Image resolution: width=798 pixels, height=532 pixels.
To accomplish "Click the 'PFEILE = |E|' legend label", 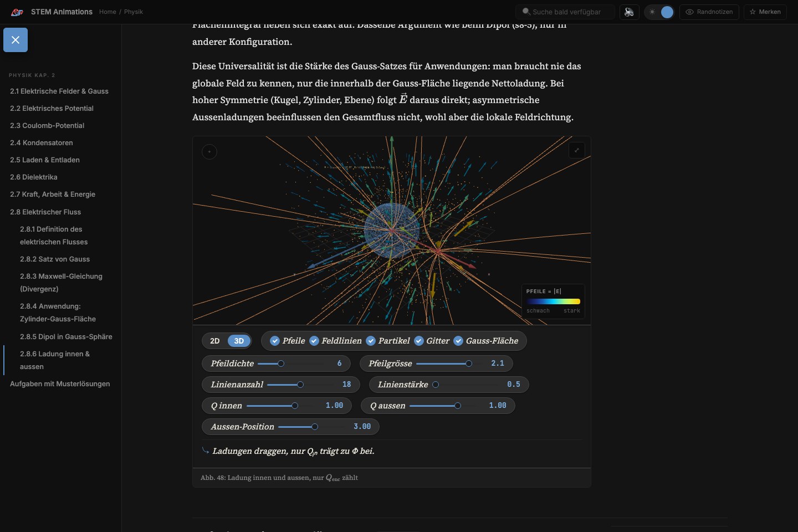I will point(544,291).
